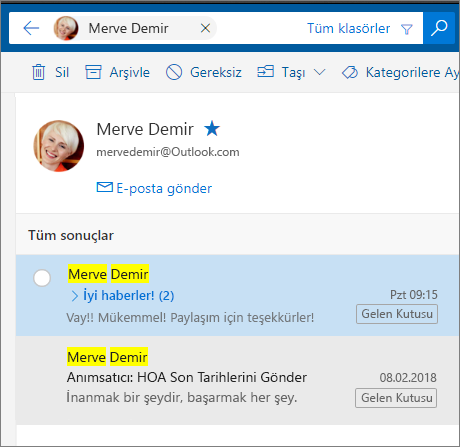This screenshot has height=447, width=460.
Task: Click highlighted sender Merve Demir in second message
Action: click(x=107, y=357)
